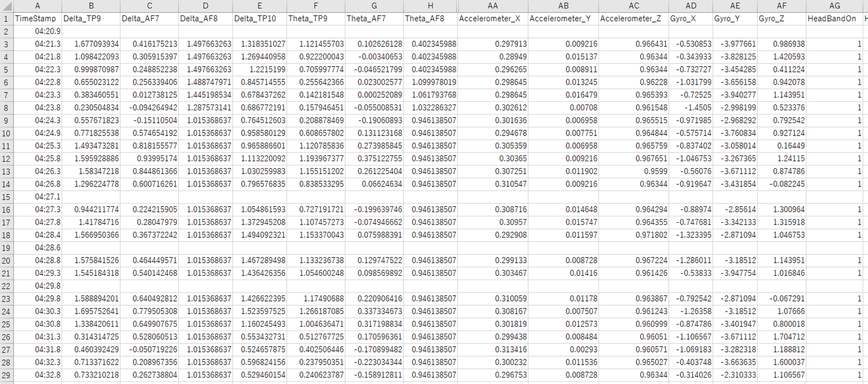This screenshot has width=868, height=384.
Task: Select the empty Delta_TP9 cell in row 22
Action: pos(91,286)
